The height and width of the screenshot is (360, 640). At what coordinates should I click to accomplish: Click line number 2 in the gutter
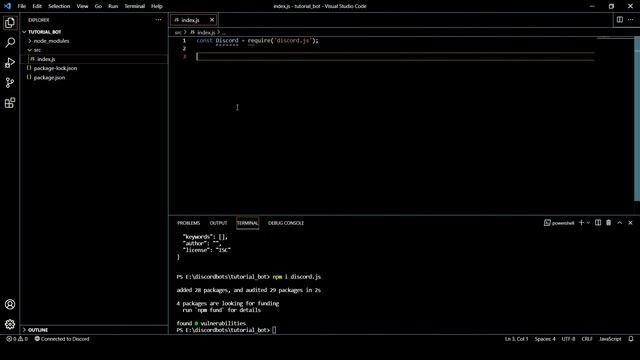[x=184, y=49]
